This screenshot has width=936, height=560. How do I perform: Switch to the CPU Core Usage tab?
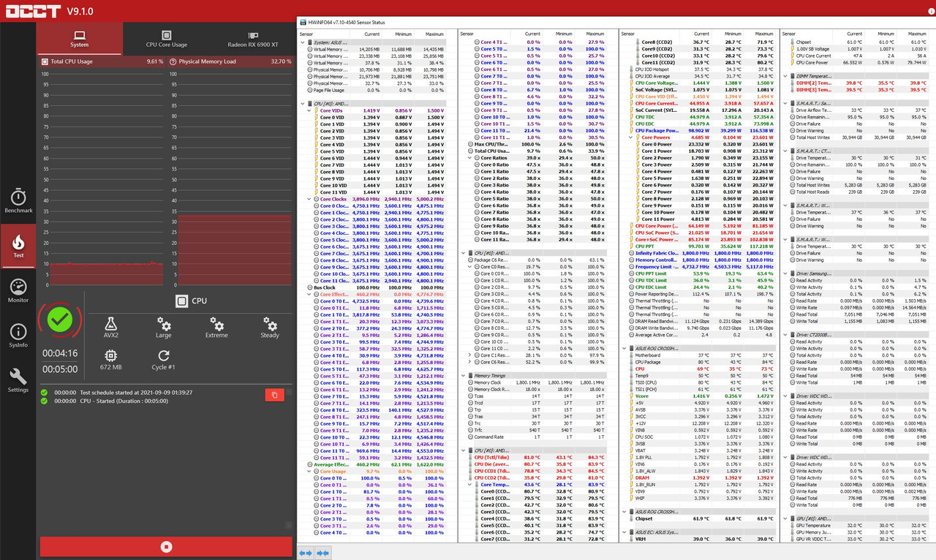(166, 39)
